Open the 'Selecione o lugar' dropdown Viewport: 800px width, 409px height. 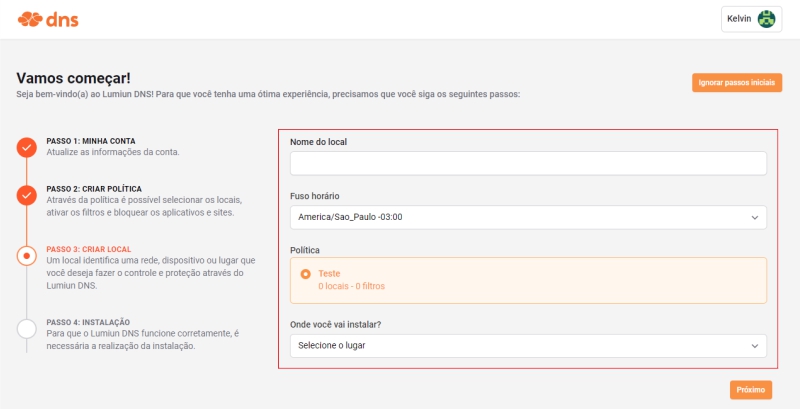click(528, 346)
